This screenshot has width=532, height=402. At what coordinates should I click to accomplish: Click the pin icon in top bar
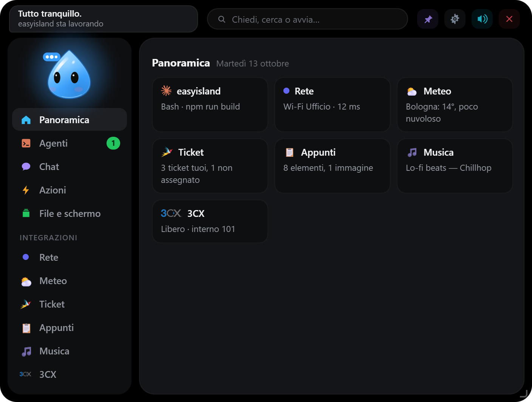coord(428,19)
